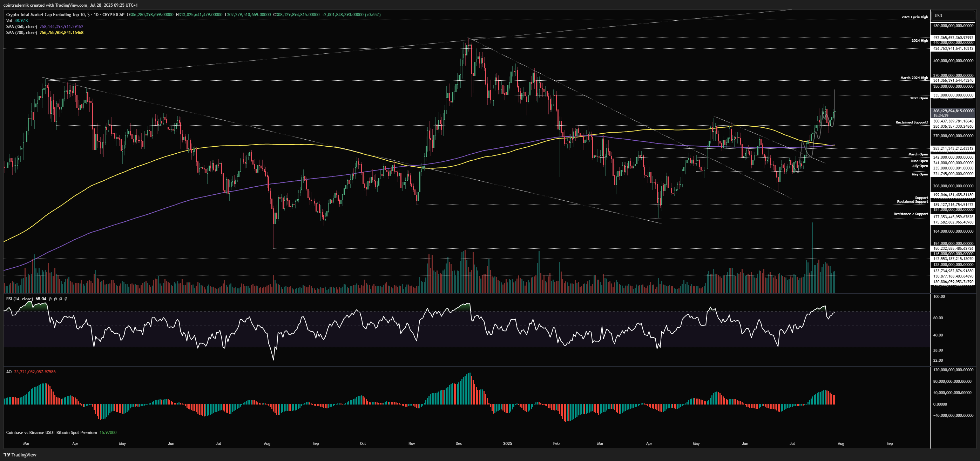Viewport: 980px width, 461px height.
Task: Click the July Open level label
Action: [919, 166]
